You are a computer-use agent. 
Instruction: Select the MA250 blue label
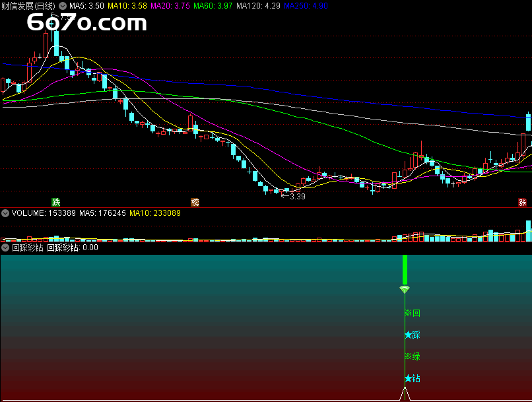pyautogui.click(x=306, y=6)
